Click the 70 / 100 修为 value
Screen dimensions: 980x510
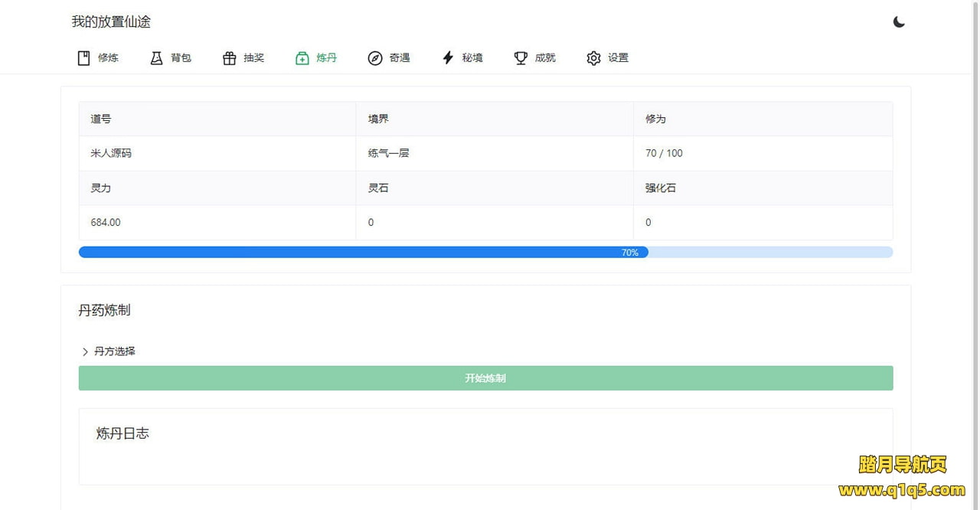(664, 153)
